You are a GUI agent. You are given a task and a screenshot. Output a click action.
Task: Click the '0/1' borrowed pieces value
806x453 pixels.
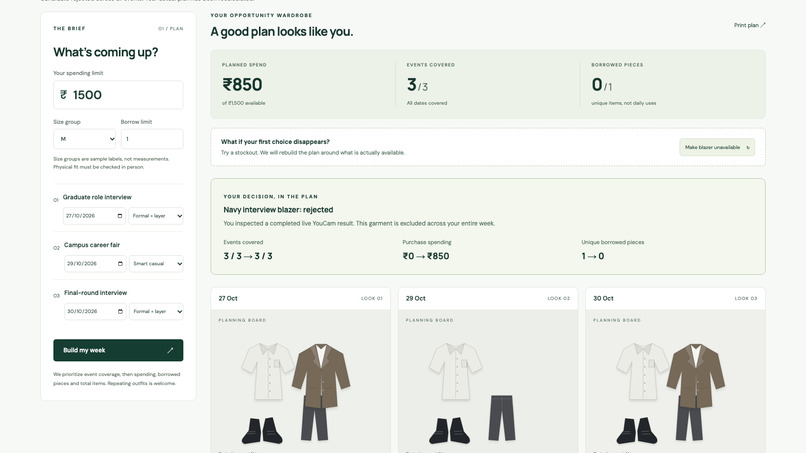pyautogui.click(x=602, y=85)
